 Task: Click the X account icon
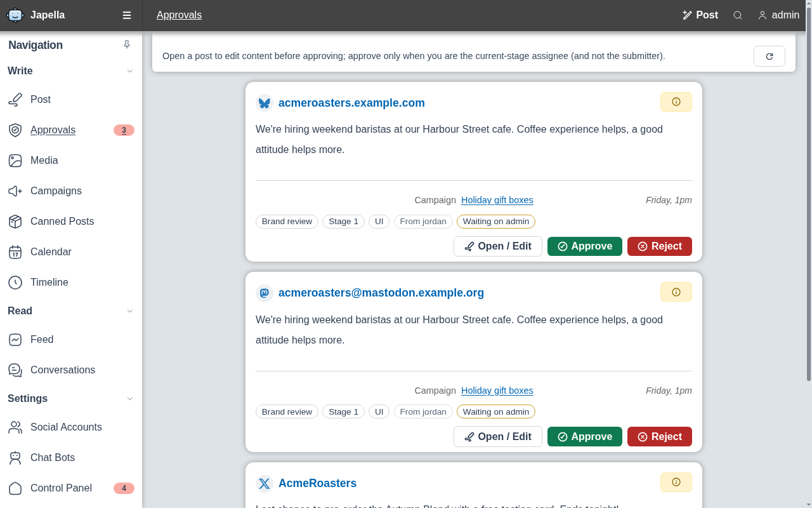[x=265, y=483]
